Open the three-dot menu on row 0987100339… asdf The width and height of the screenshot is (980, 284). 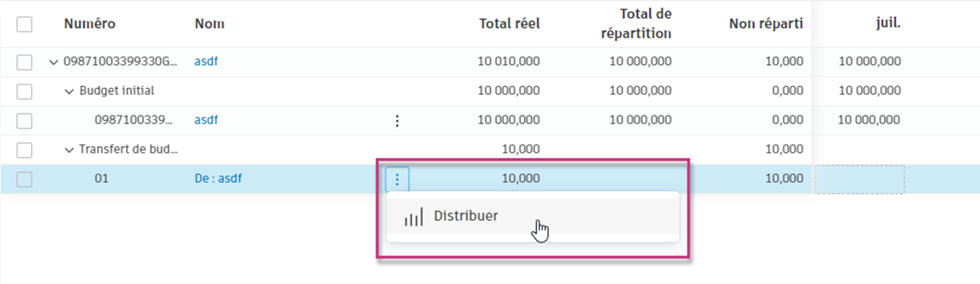[397, 121]
